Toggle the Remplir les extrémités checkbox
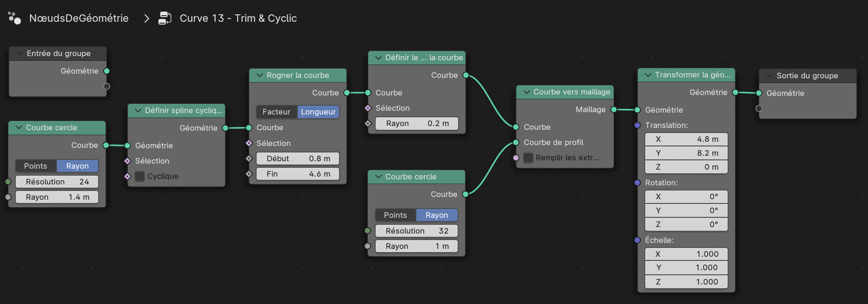 pos(528,158)
